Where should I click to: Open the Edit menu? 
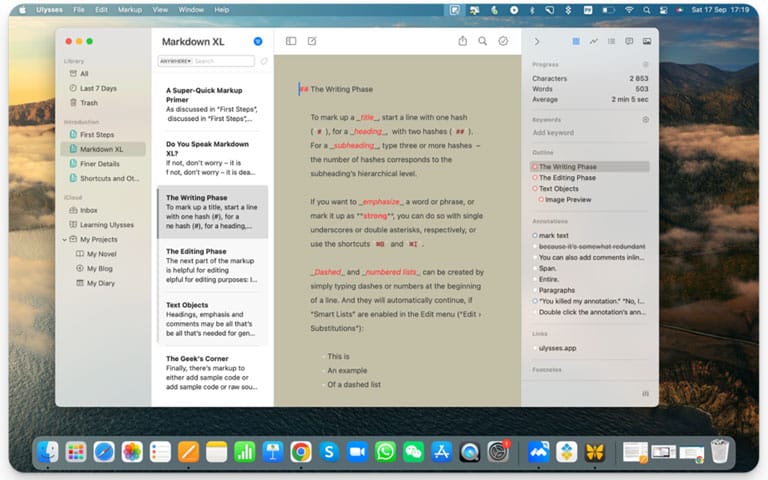coord(101,10)
